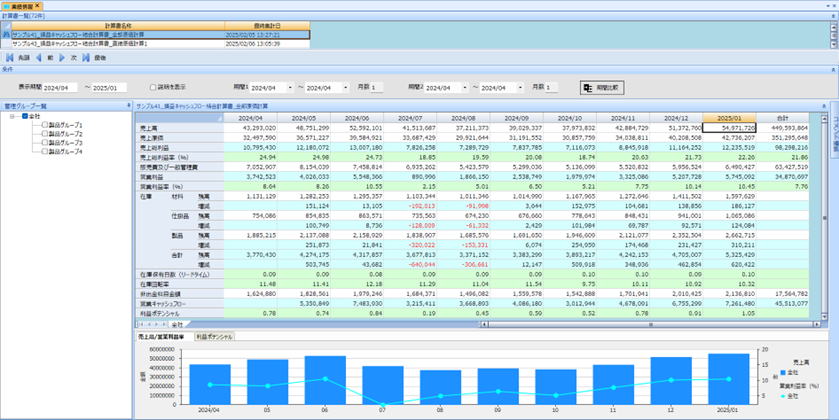Click the 表示期間 start field 2024/04

60,87
